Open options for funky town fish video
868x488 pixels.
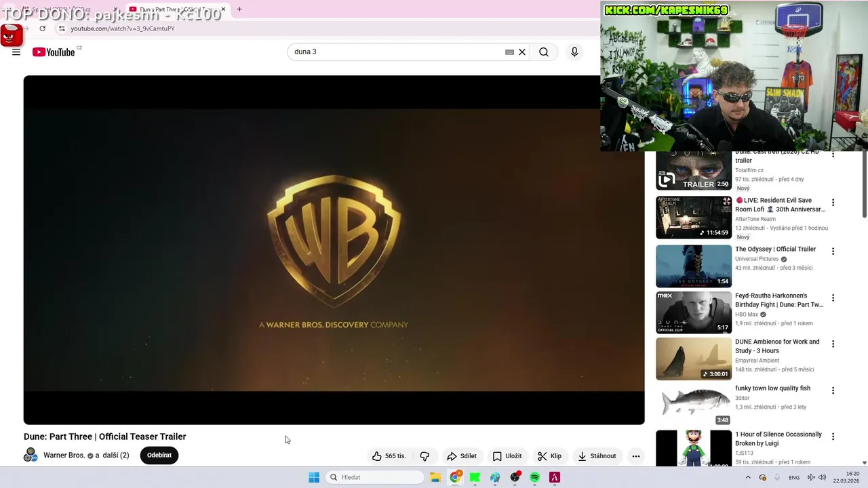pos(833,390)
